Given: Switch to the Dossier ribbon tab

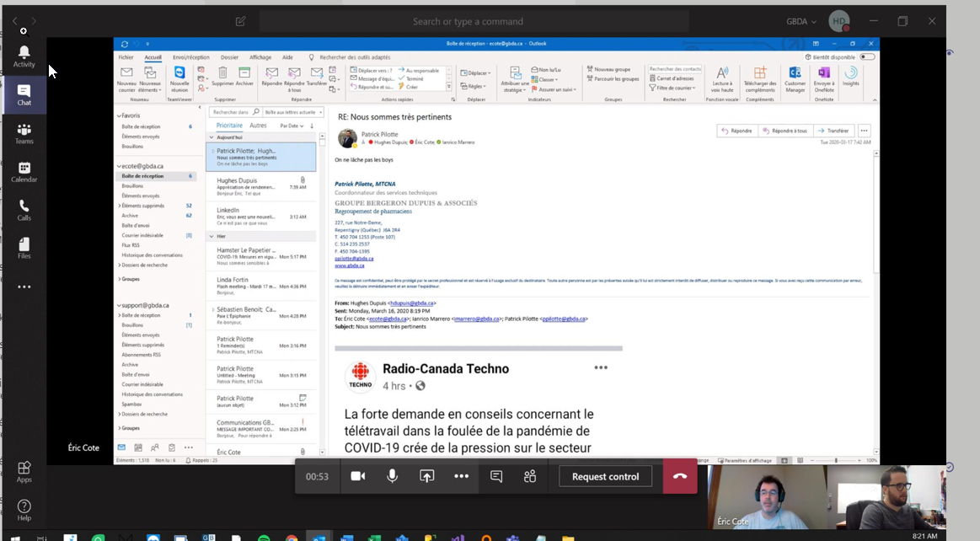Looking at the screenshot, I should point(229,57).
